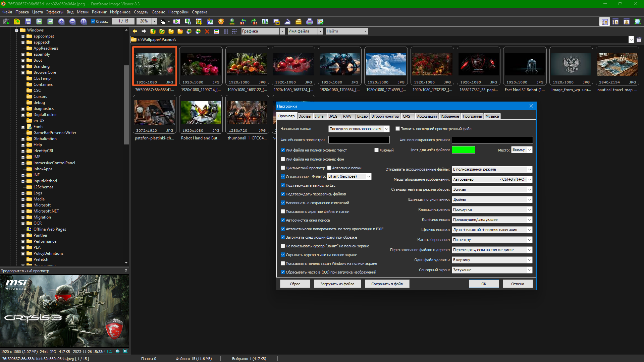Switch to the Эскизы settings tab
Image resolution: width=644 pixels, height=362 pixels.
click(305, 116)
